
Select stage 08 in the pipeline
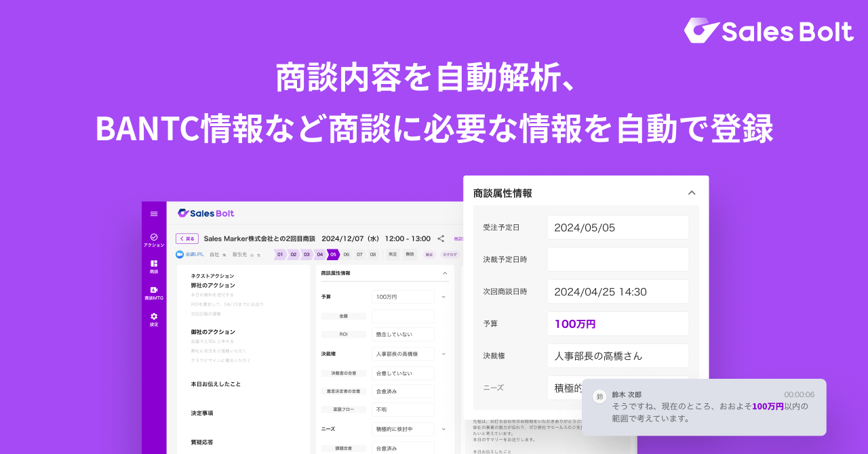point(372,255)
